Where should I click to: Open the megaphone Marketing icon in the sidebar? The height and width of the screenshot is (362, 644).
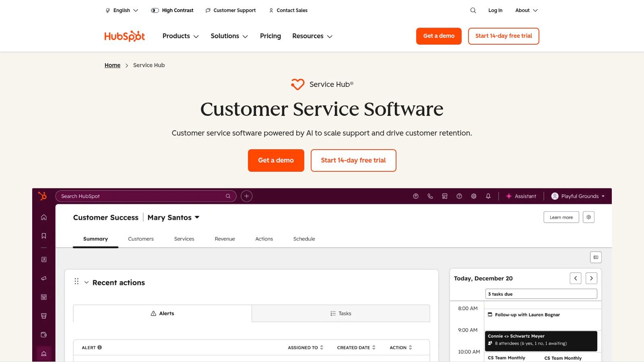pos(43,278)
